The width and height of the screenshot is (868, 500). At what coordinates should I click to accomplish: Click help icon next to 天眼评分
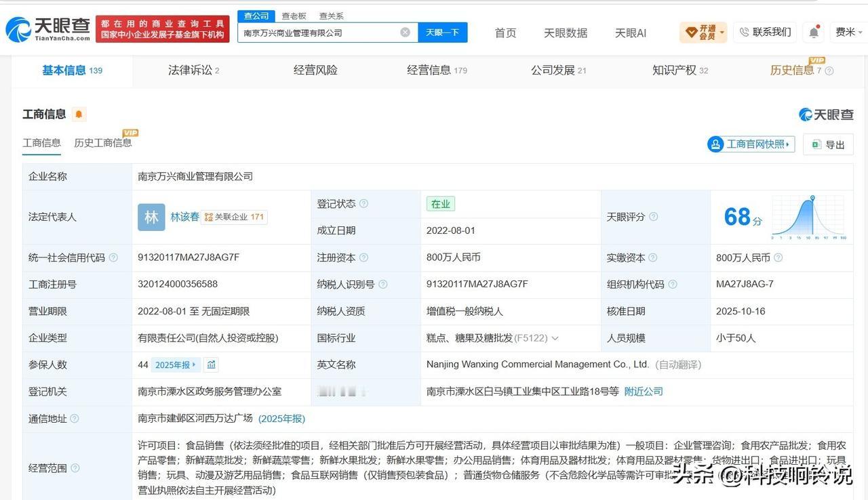[653, 217]
